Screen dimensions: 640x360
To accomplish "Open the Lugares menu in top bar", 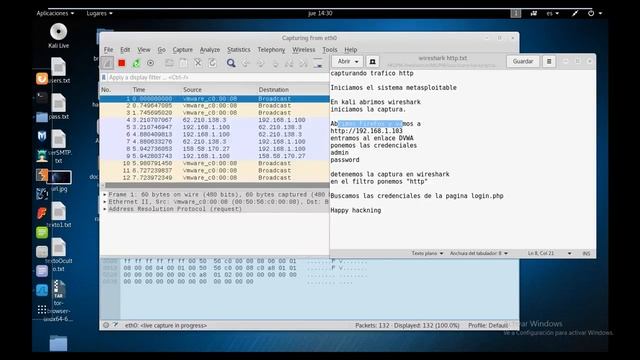I will point(99,13).
